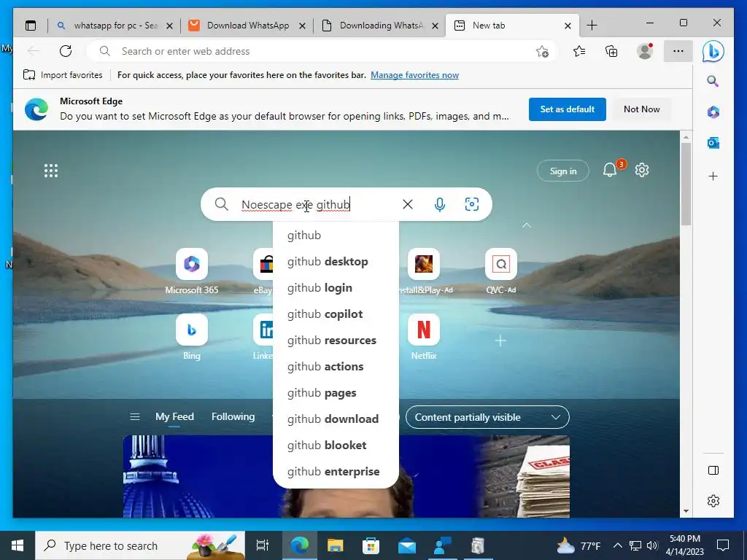Screen dimensions: 747x560
Task: Open the profile avatar icon
Action: pyautogui.click(x=645, y=51)
